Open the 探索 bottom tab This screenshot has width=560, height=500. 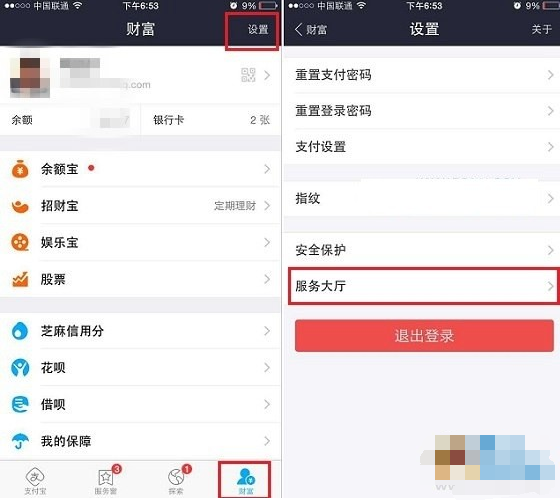[x=176, y=481]
